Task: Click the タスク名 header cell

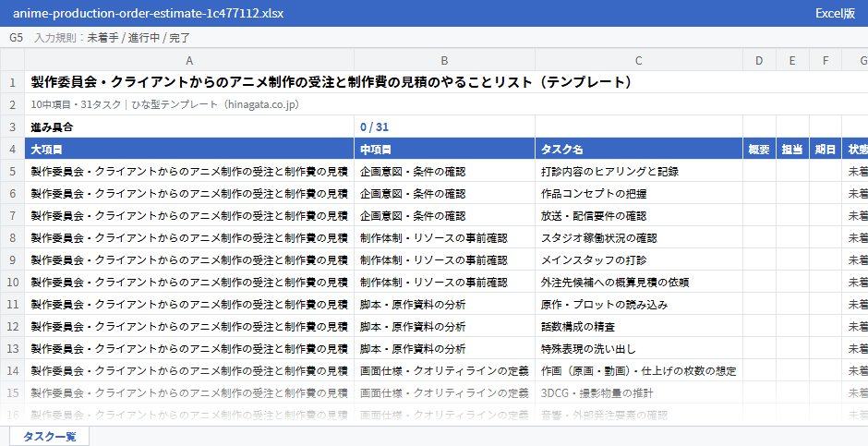Action: click(639, 149)
